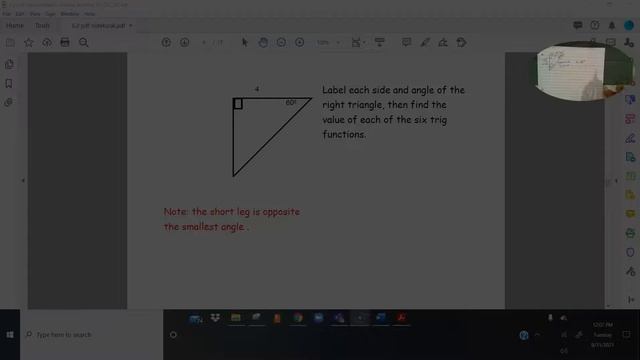Open the Windows Start button
Image resolution: width=640 pixels, height=360 pixels.
click(10, 335)
